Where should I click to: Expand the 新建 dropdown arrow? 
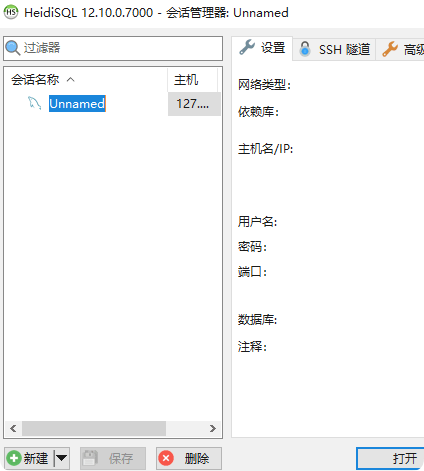(x=62, y=458)
